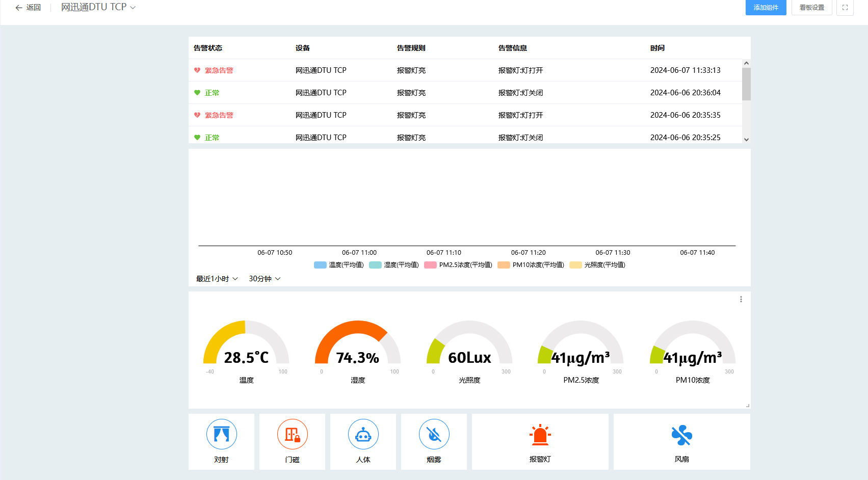Click the alarm table scroll-down arrow
This screenshot has height=480, width=868.
click(x=746, y=140)
